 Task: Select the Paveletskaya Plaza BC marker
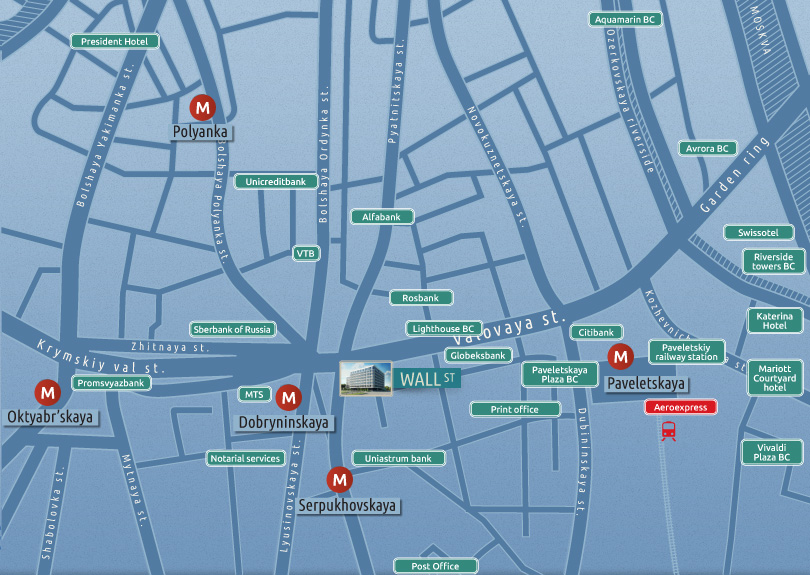(559, 375)
